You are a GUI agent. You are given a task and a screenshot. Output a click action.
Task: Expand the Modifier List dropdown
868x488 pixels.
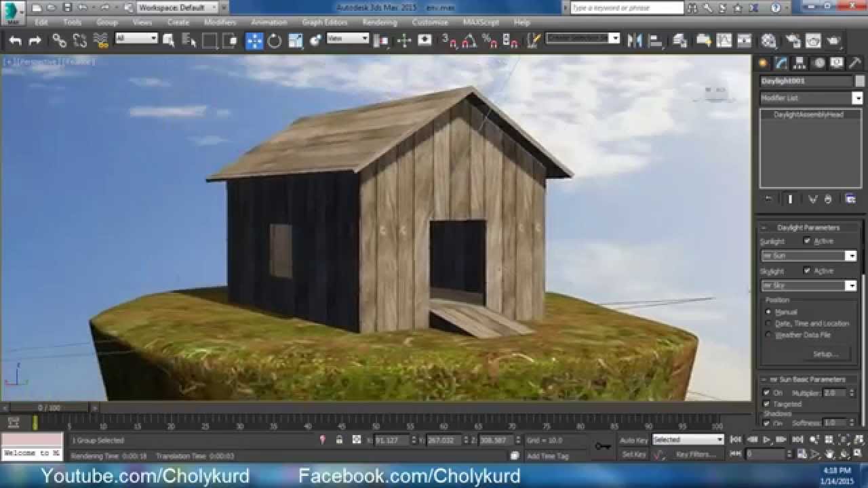(811, 98)
